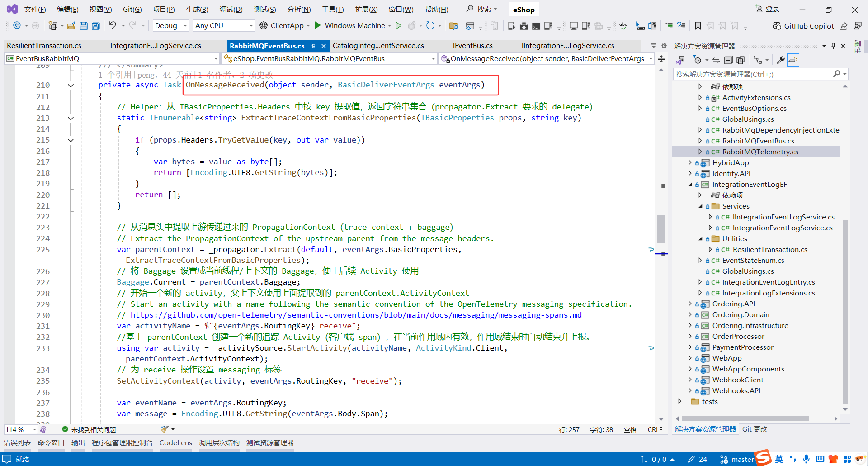
Task: Click the 英 input language indicator
Action: (779, 459)
